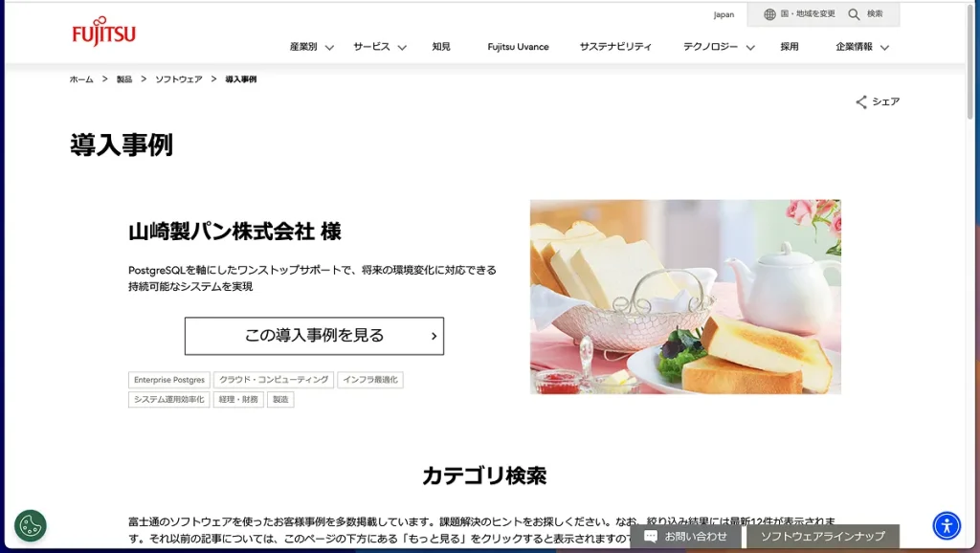Expand the 産業別 menu chevron
Image resolution: width=980 pixels, height=553 pixels.
[x=329, y=48]
